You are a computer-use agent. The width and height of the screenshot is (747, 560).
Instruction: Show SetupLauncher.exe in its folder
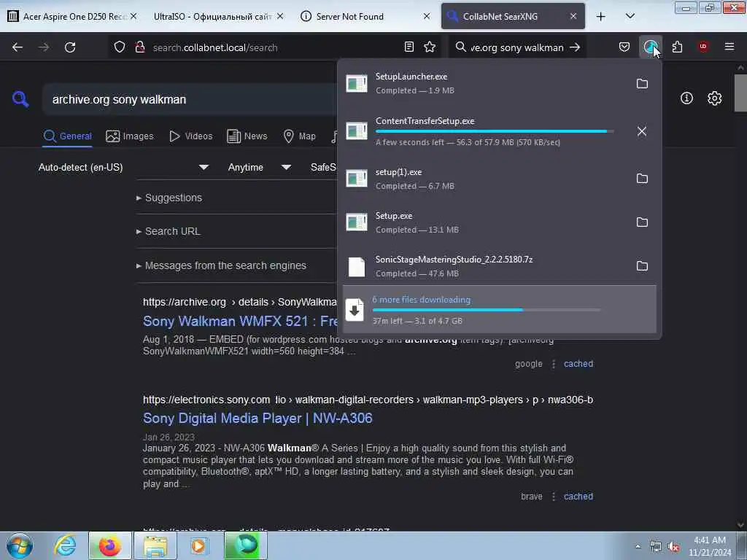pyautogui.click(x=642, y=84)
